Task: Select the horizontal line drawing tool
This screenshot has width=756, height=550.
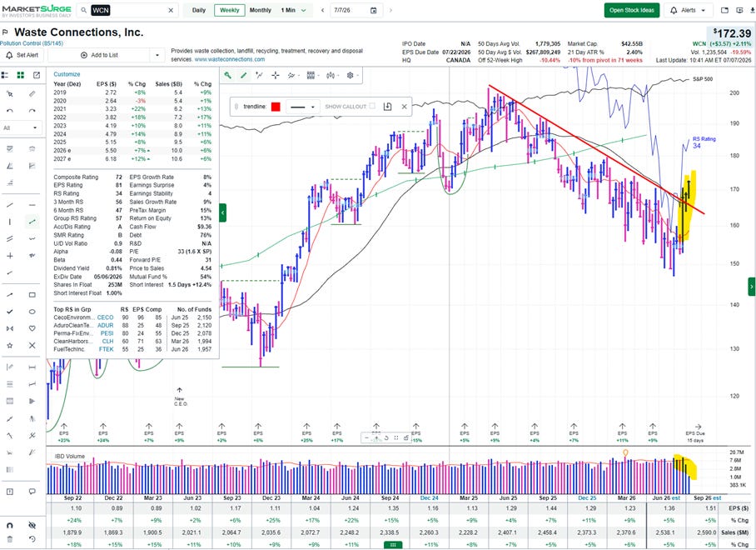Action: pos(32,205)
